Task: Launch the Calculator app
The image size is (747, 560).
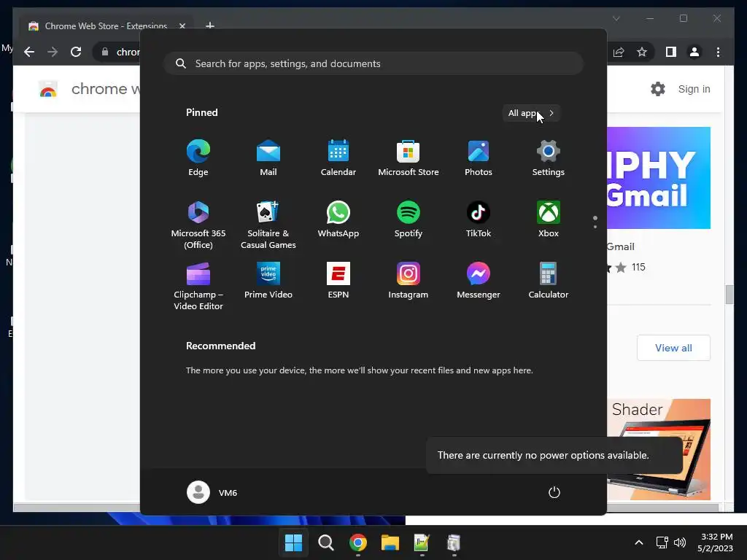Action: pyautogui.click(x=549, y=281)
